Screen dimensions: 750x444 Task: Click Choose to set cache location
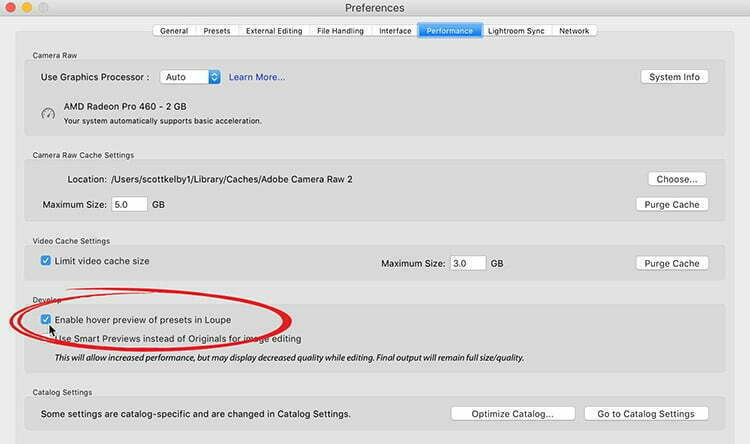[677, 179]
